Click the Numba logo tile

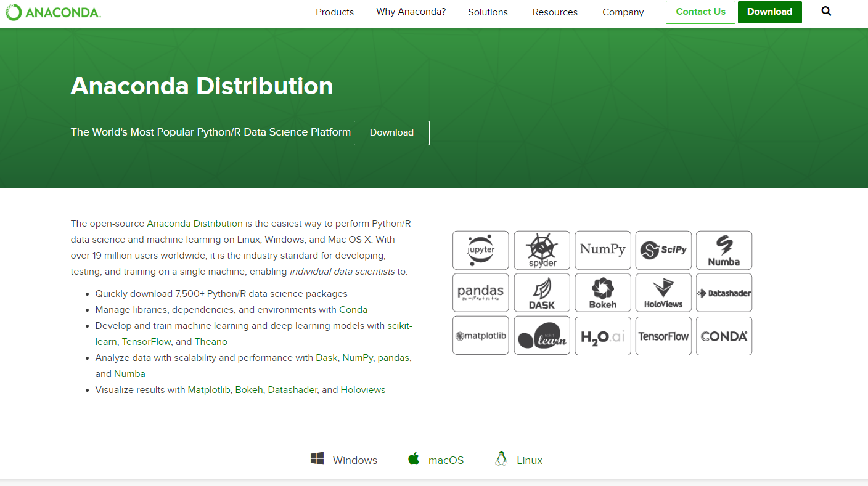724,250
